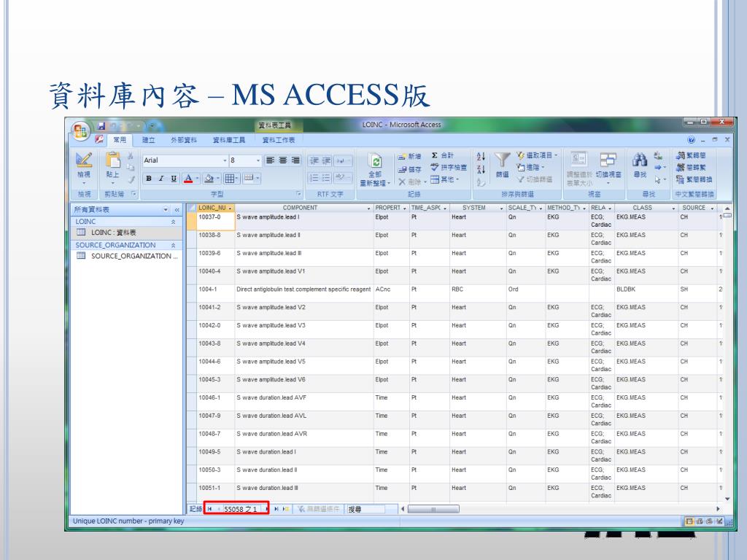This screenshot has height=560, width=747.
Task: Save the record with 儲存
Action: (410, 169)
